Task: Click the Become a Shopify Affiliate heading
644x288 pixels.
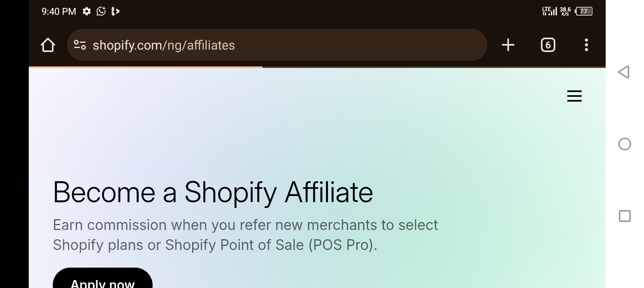Action: pos(213,192)
